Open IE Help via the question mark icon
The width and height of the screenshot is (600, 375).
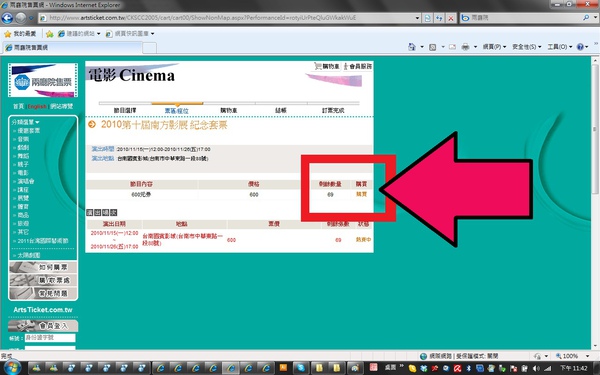coord(580,47)
